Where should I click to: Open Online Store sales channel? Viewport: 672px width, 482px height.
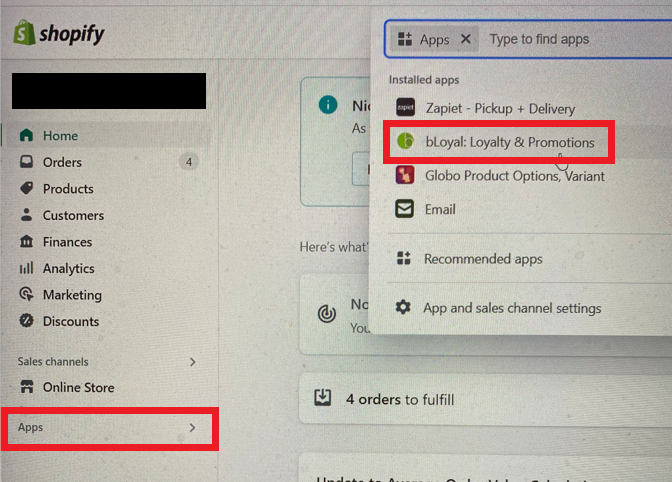(x=106, y=387)
